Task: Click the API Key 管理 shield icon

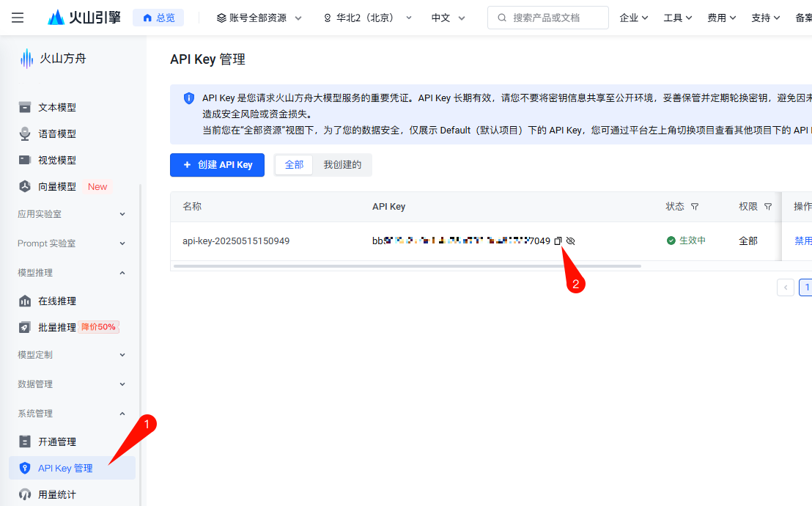Action: [x=25, y=468]
